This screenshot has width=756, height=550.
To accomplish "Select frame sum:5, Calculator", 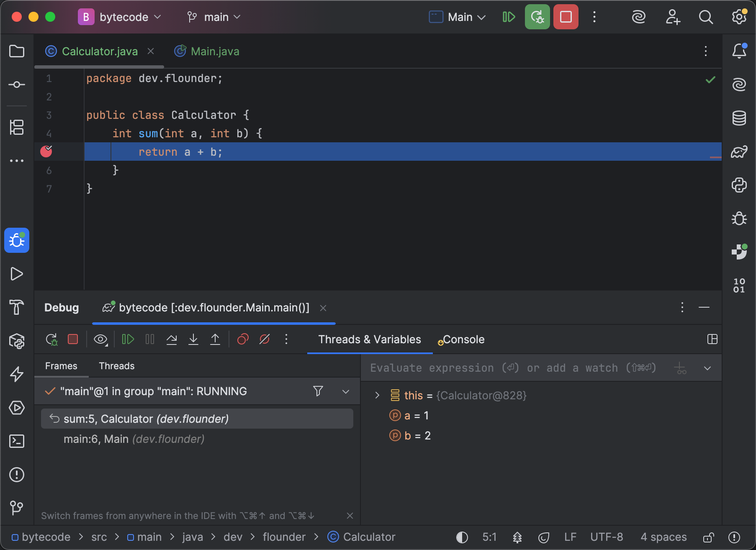I will tap(197, 419).
